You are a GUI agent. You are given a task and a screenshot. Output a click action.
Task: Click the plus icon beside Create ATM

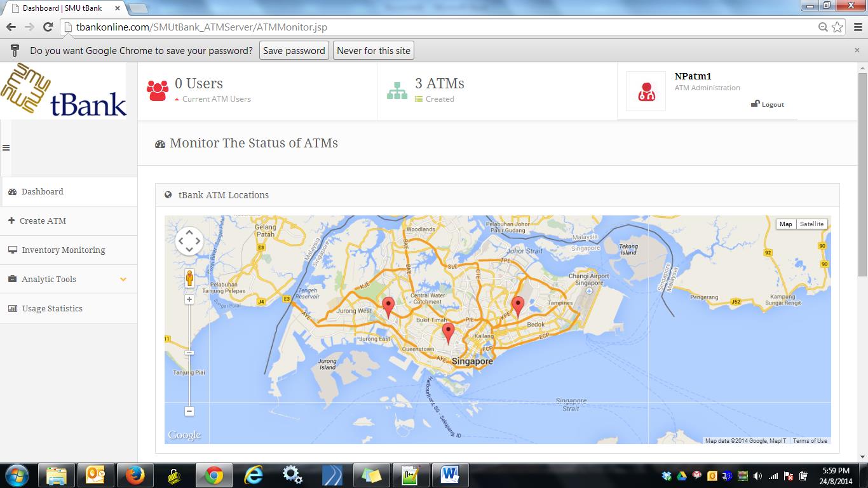point(11,220)
